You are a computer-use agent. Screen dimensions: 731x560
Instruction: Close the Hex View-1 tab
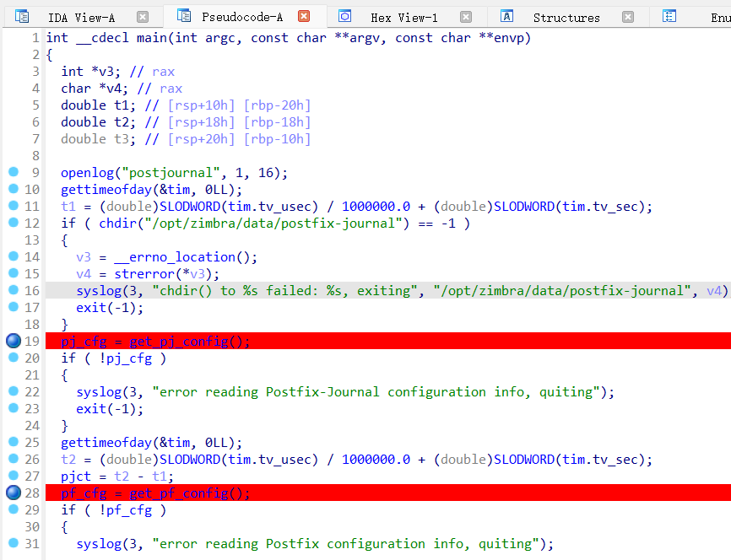pos(466,17)
